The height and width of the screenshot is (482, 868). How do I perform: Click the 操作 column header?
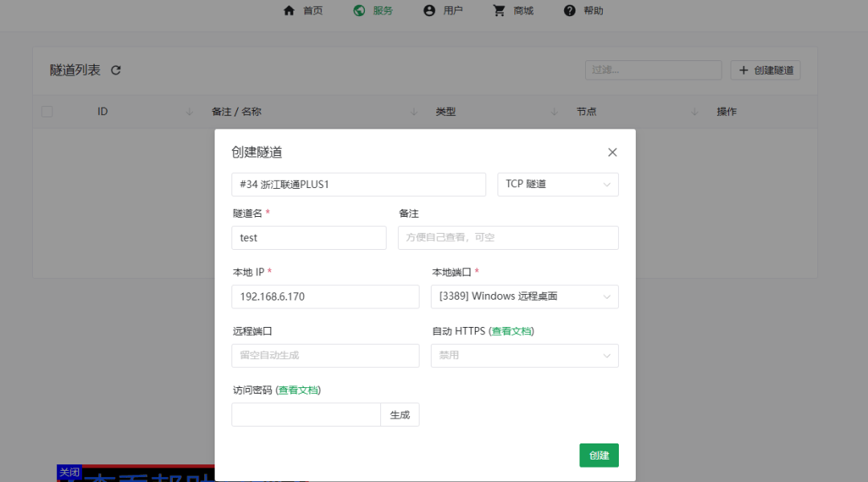coord(727,112)
